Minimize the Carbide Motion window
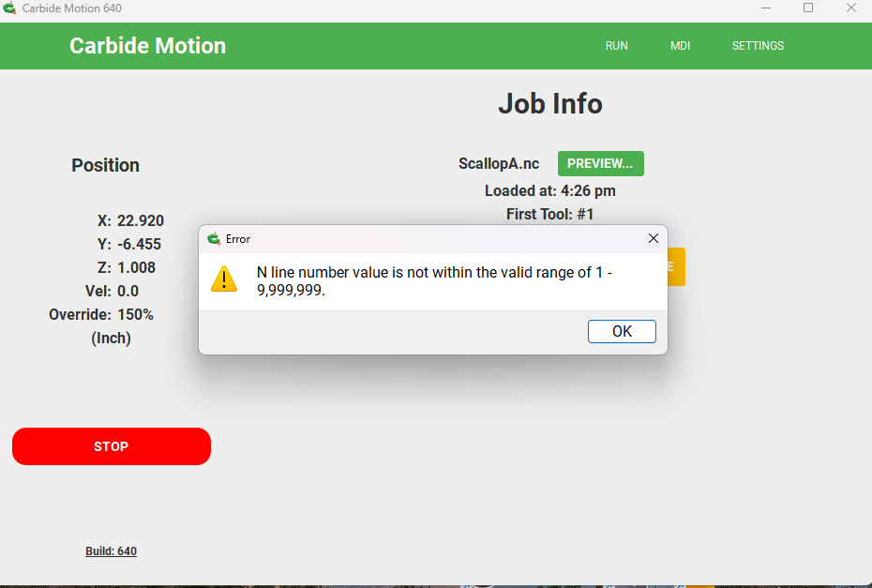Image resolution: width=872 pixels, height=588 pixels. 766,8
